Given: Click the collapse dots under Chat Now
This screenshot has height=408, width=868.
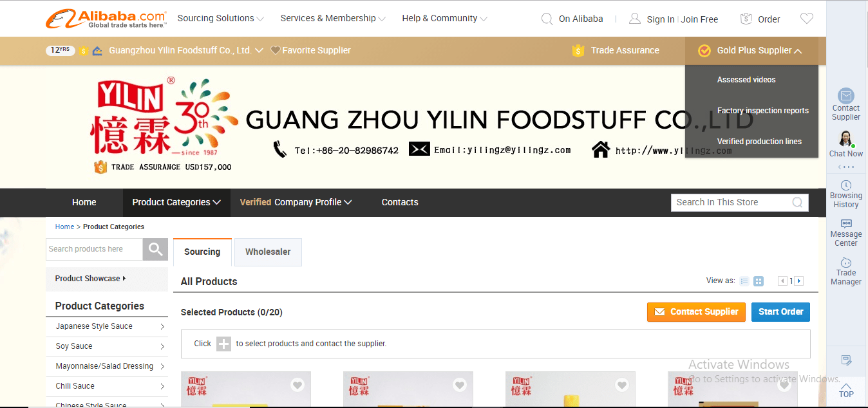Looking at the screenshot, I should pos(846,167).
